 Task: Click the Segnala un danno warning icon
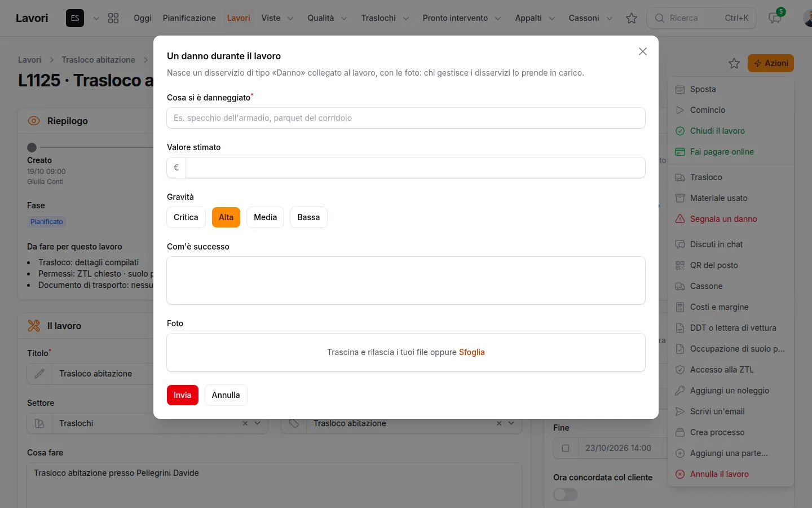[680, 219]
